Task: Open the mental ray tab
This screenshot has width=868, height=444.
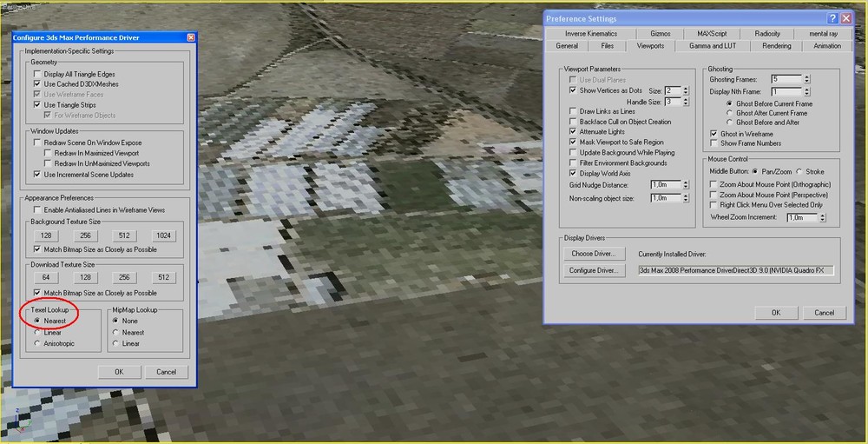Action: [823, 34]
